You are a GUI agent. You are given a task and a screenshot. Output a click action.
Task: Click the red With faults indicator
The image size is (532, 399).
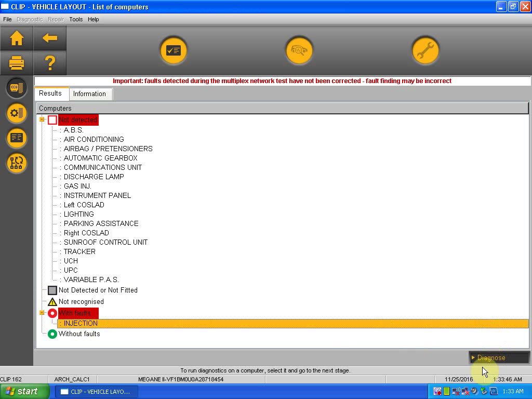52,313
